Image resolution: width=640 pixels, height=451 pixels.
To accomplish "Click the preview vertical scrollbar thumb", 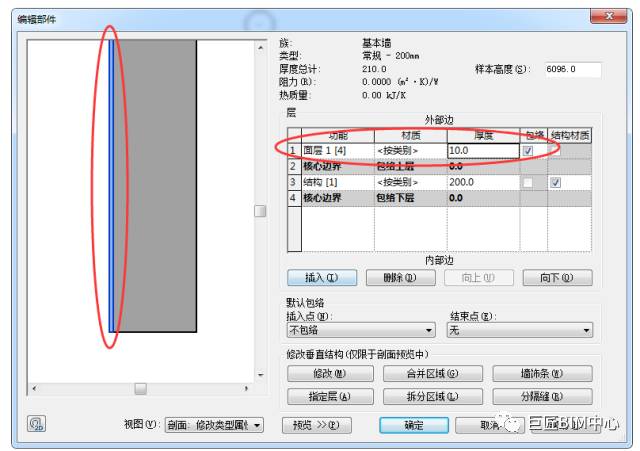I will 260,211.
